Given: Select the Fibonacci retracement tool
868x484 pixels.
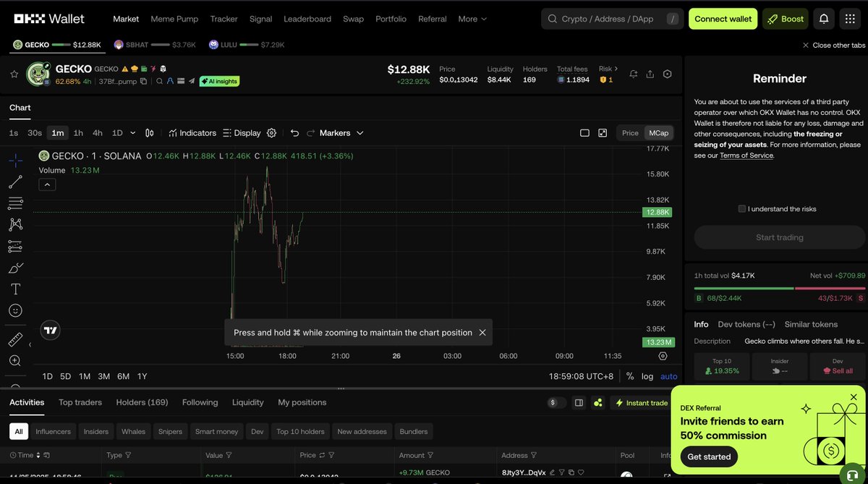Looking at the screenshot, I should 15,203.
